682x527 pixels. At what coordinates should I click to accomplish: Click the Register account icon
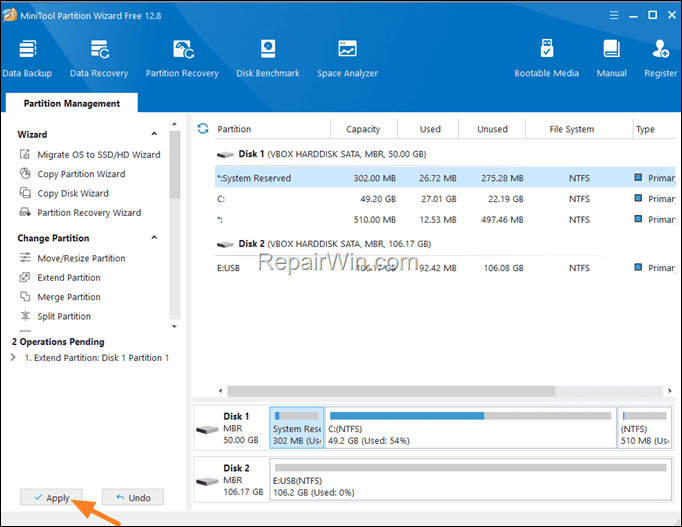660,49
